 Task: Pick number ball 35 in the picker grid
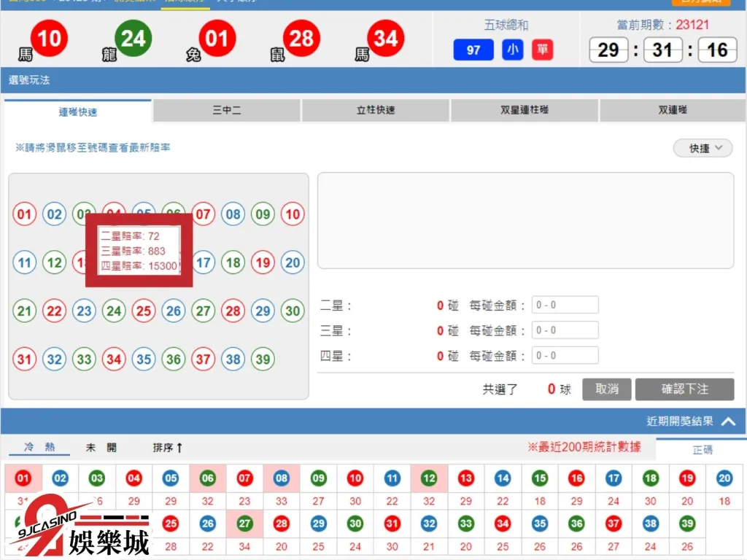click(x=144, y=359)
